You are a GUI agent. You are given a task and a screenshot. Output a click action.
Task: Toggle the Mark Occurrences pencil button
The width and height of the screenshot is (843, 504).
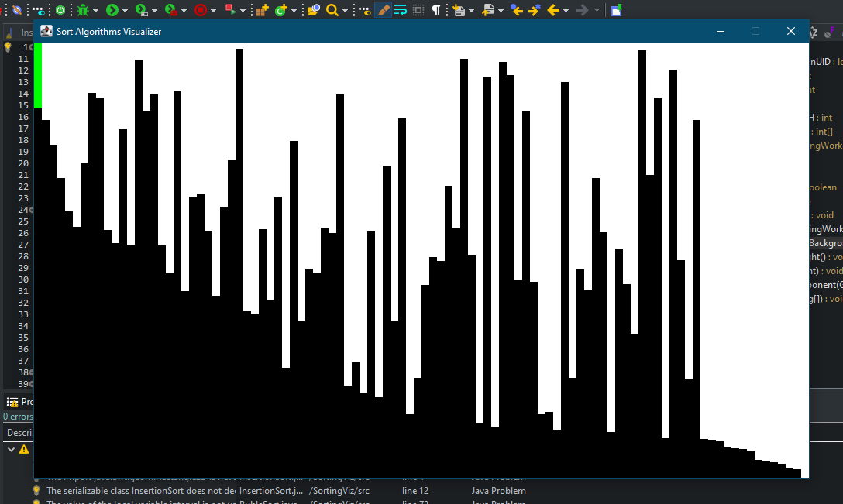tap(382, 9)
